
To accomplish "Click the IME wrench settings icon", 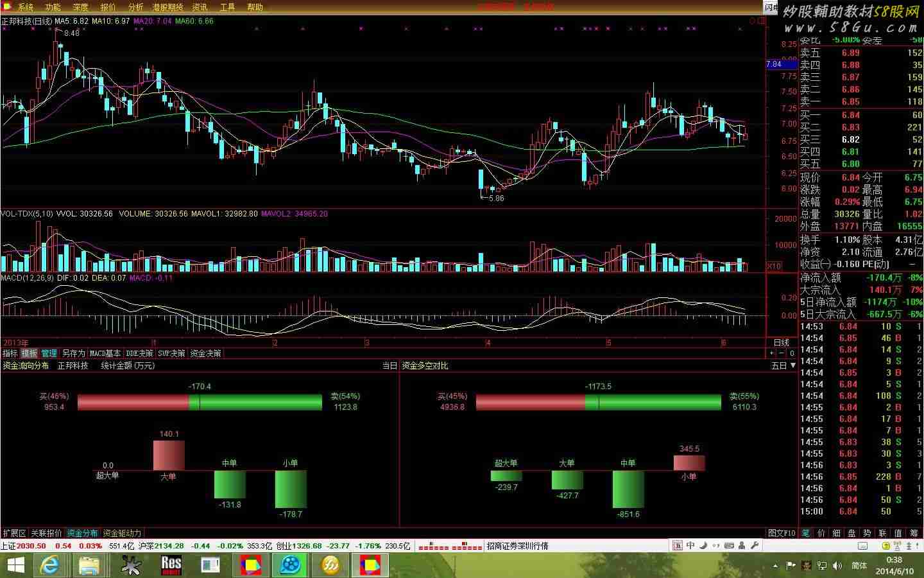I will pyautogui.click(x=755, y=545).
